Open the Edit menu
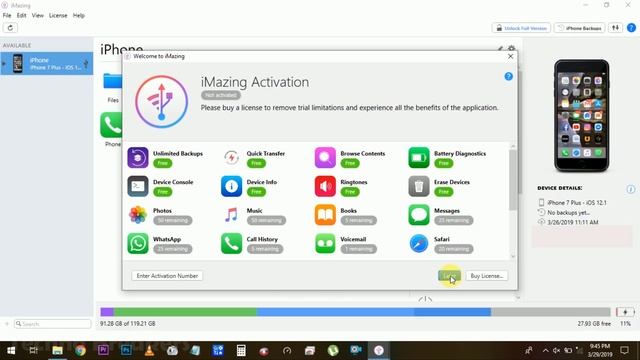Screen dimensions: 640x360 [21, 16]
